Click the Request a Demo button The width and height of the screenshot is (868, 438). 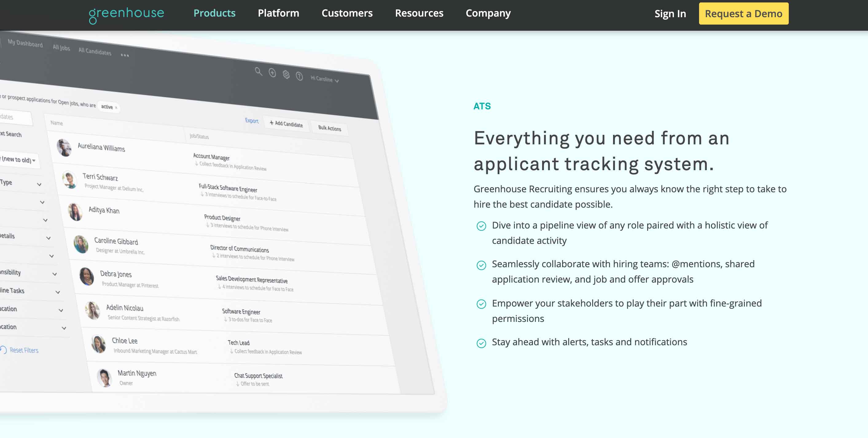coord(744,14)
